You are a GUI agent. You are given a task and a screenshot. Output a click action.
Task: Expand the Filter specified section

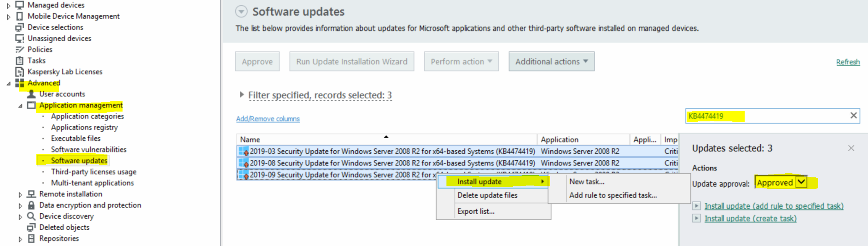click(x=242, y=95)
